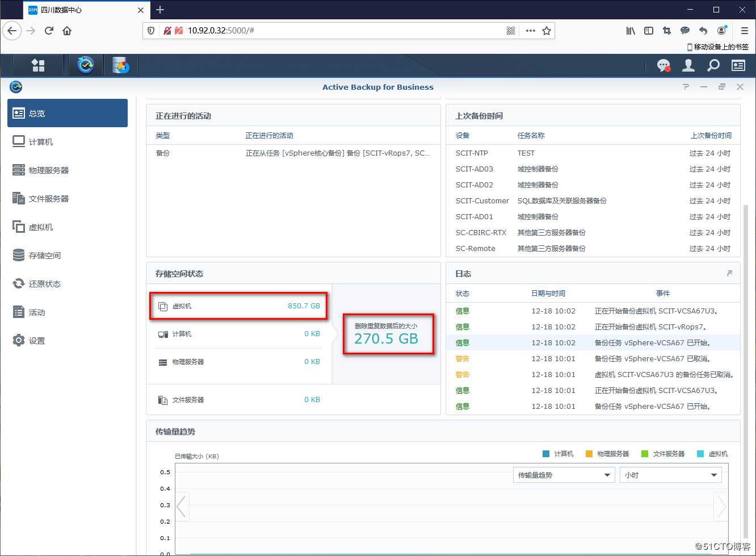The height and width of the screenshot is (556, 756).
Task: Open 计算机 section in sidebar
Action: (x=68, y=141)
